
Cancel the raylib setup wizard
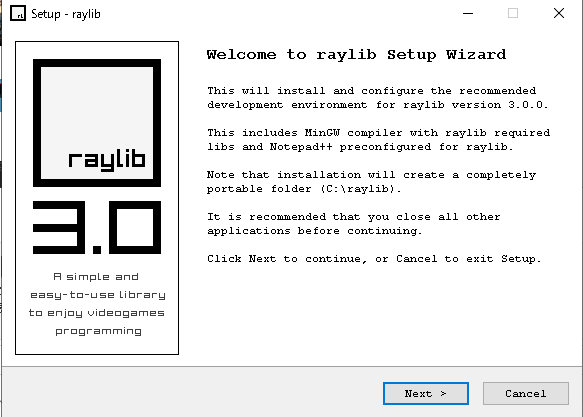[526, 393]
